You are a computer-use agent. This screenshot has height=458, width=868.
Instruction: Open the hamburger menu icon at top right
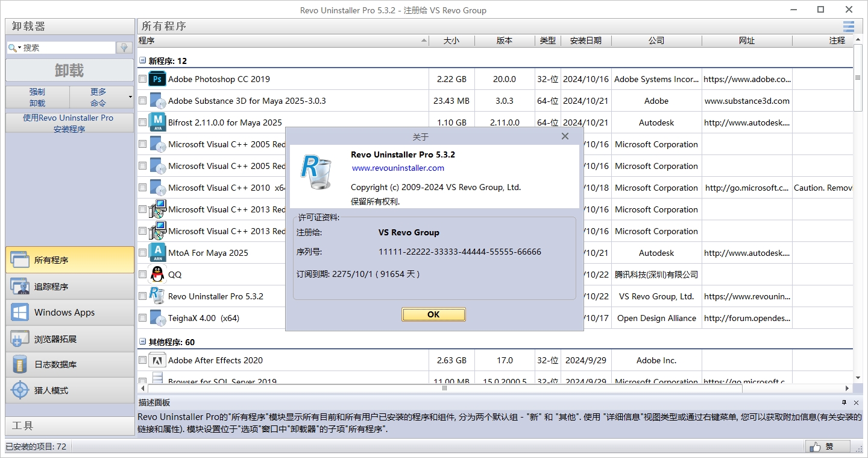849,27
